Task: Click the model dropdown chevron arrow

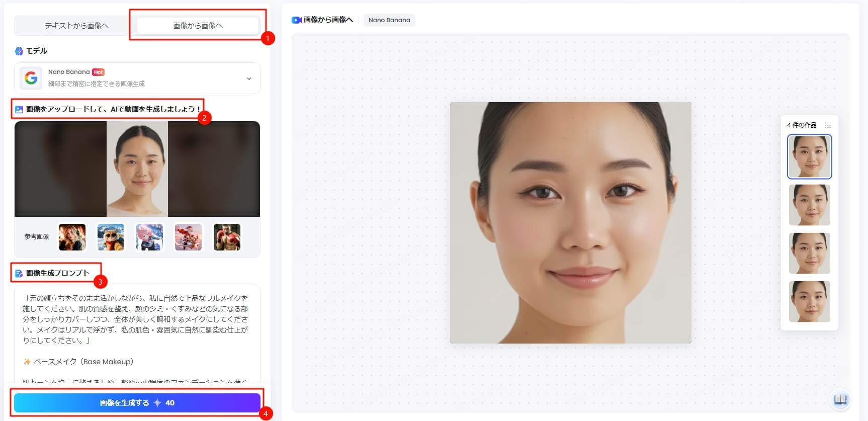Action: (x=249, y=78)
